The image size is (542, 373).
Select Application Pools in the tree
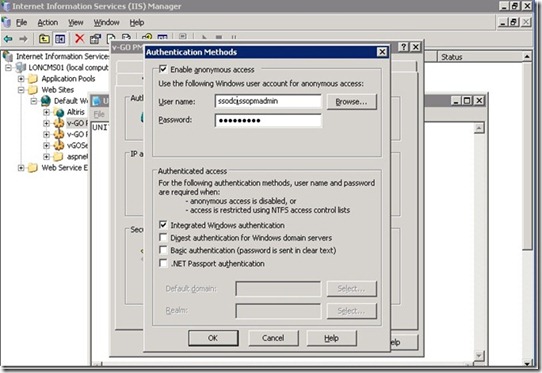[x=68, y=79]
